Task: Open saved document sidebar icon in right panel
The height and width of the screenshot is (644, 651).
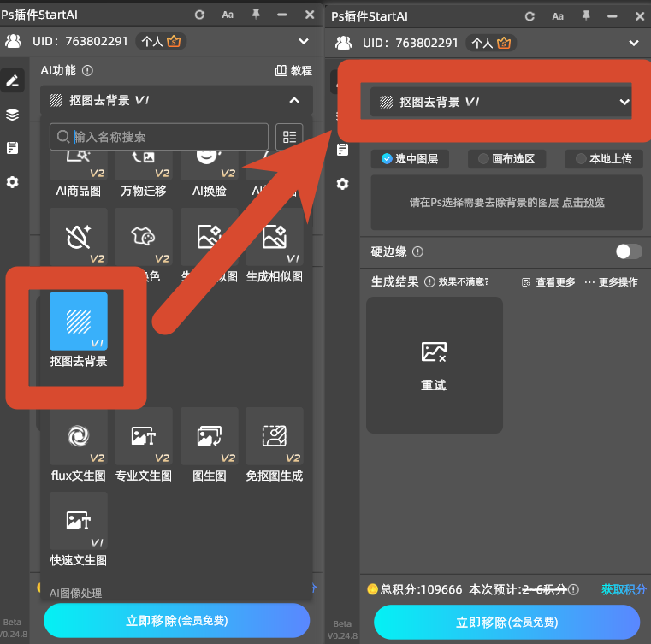Action: [342, 150]
